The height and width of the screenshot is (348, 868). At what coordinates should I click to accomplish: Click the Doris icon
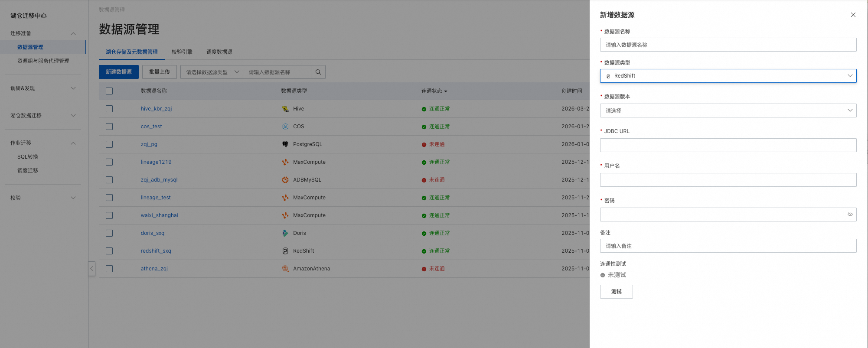(285, 233)
